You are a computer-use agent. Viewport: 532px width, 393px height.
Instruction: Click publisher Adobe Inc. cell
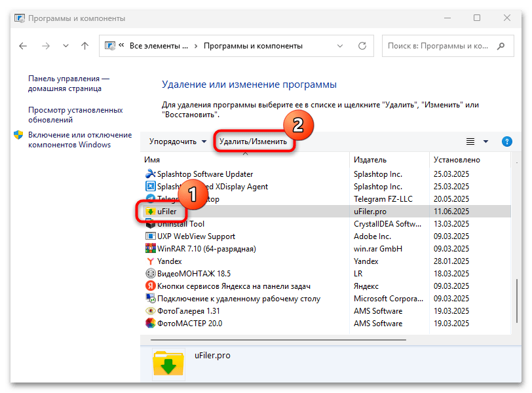coord(372,236)
